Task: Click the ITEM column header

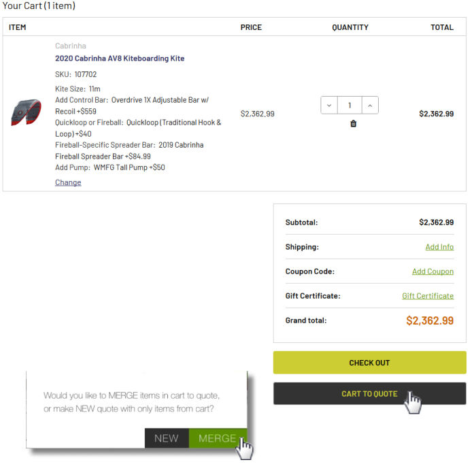Action: point(18,27)
